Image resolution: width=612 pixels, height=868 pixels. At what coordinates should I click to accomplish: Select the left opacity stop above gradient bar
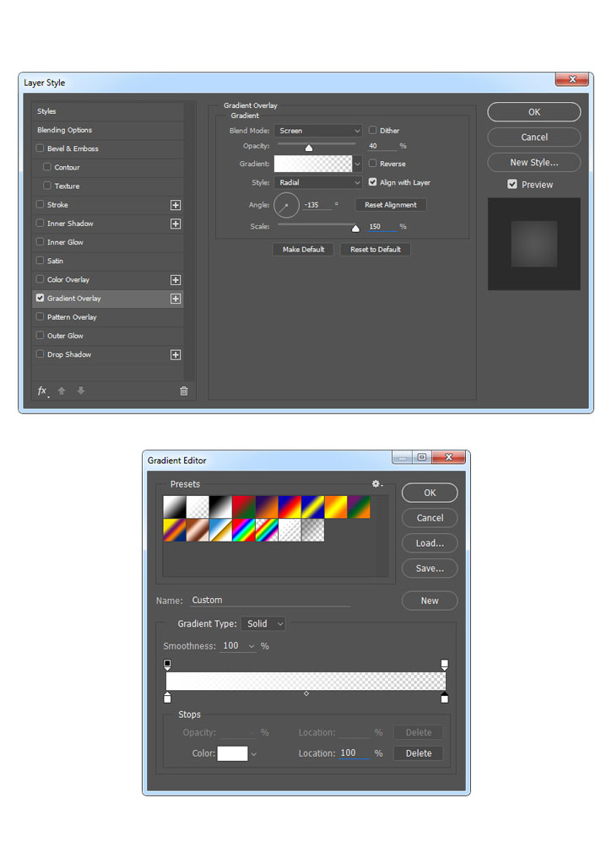click(167, 665)
